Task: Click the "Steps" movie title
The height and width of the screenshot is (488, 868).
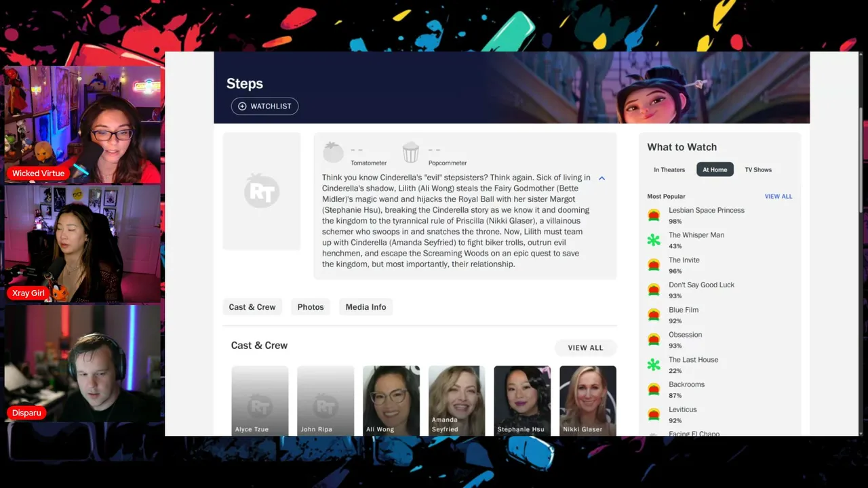Action: (x=245, y=83)
